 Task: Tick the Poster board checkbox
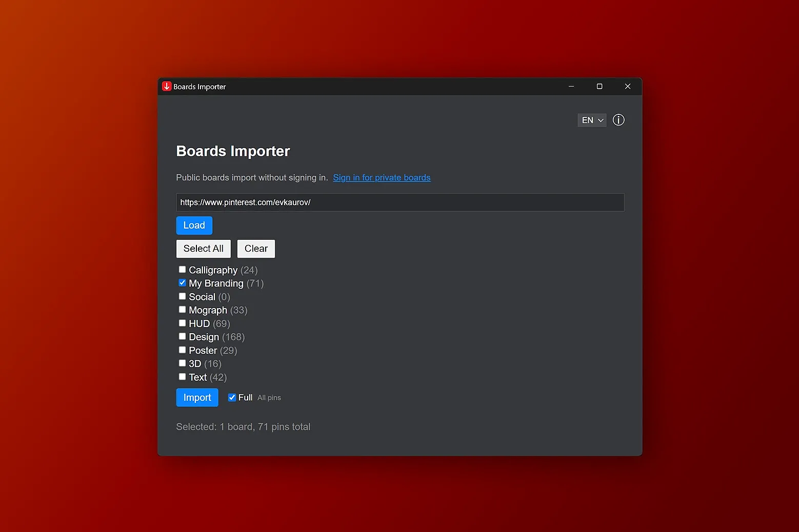182,350
